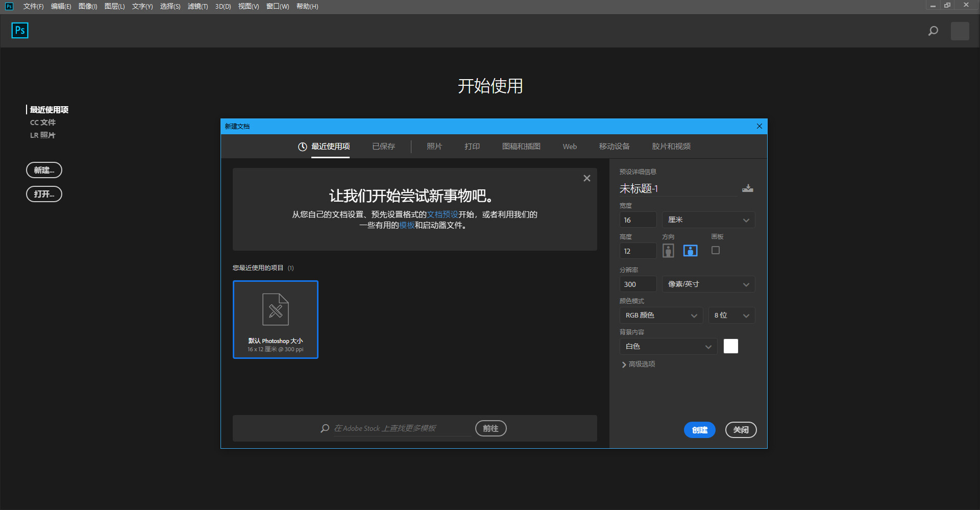
Task: Click the user avatar square at top right
Action: pyautogui.click(x=960, y=31)
